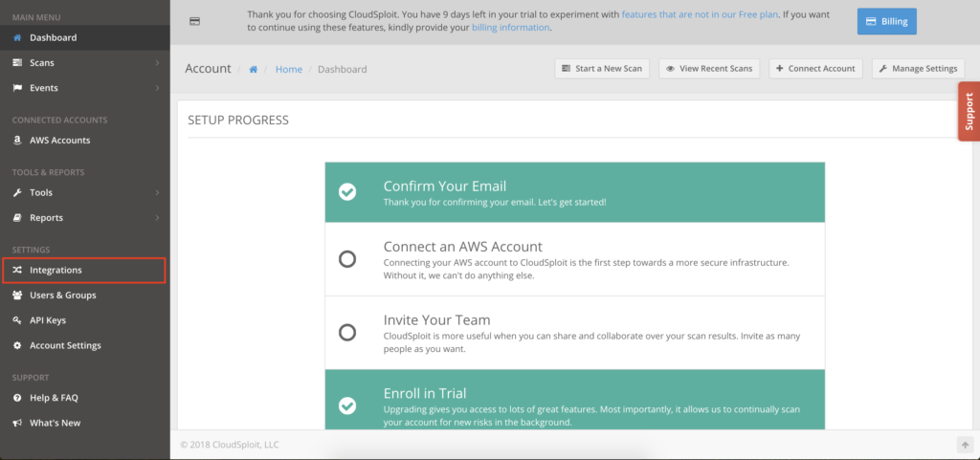This screenshot has height=460, width=980.
Task: Toggle the Invite Your Team circle
Action: tap(347, 332)
